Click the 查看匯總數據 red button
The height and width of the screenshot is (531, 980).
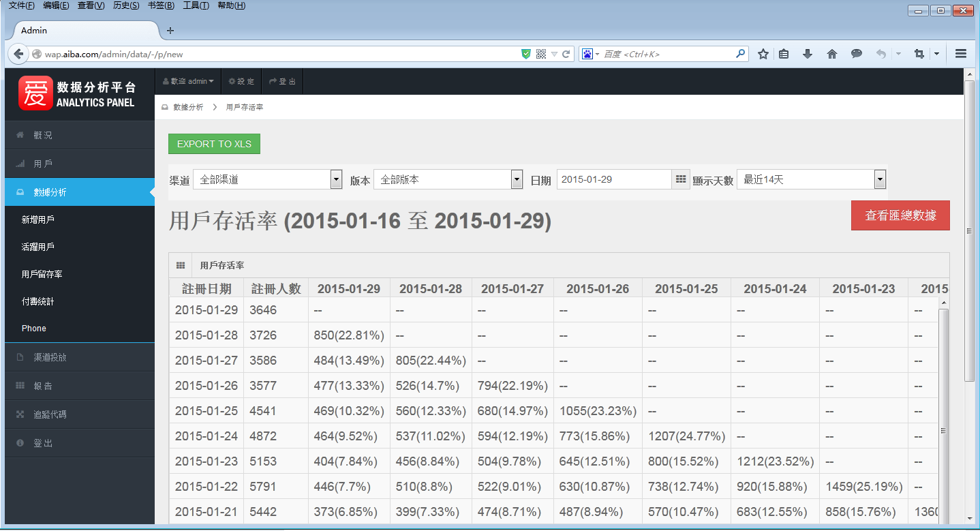click(x=900, y=215)
